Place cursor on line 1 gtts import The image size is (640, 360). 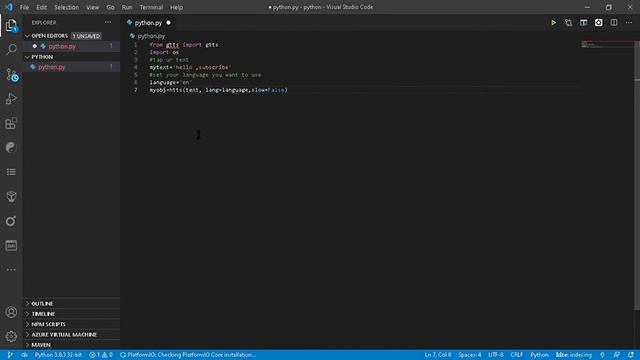point(184,45)
